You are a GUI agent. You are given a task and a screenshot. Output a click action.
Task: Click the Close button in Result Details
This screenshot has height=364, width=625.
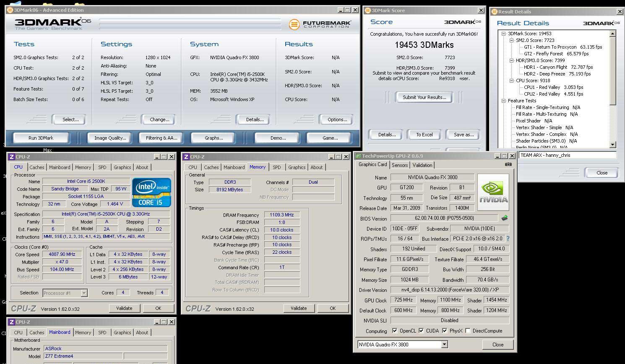point(602,172)
